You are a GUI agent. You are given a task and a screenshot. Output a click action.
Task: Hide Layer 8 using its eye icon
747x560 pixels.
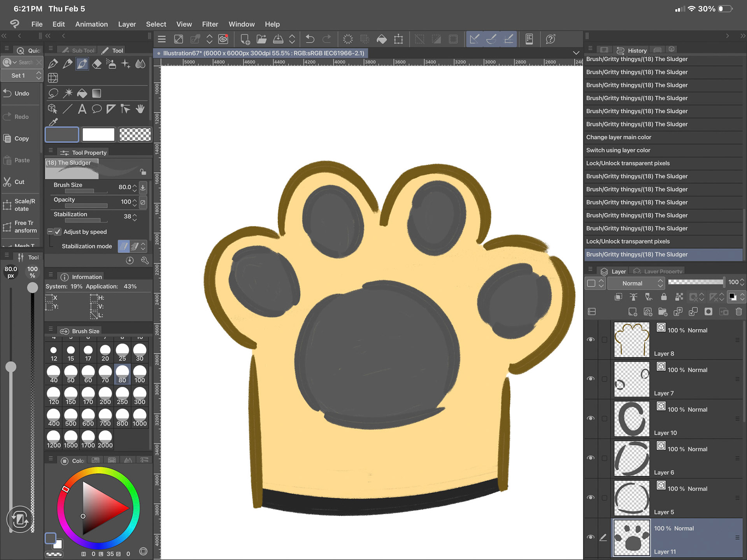point(591,339)
